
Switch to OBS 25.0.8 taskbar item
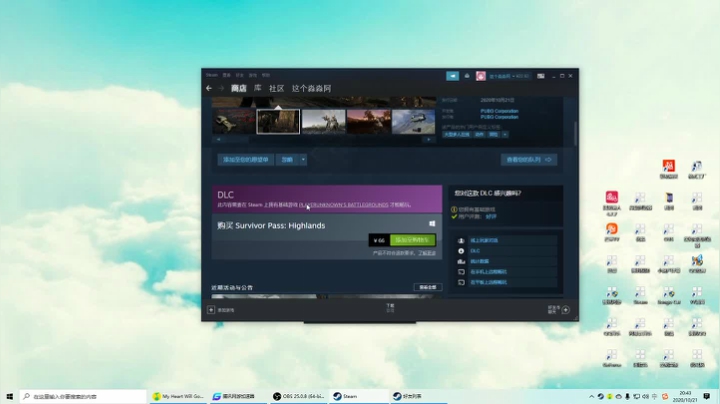click(298, 396)
